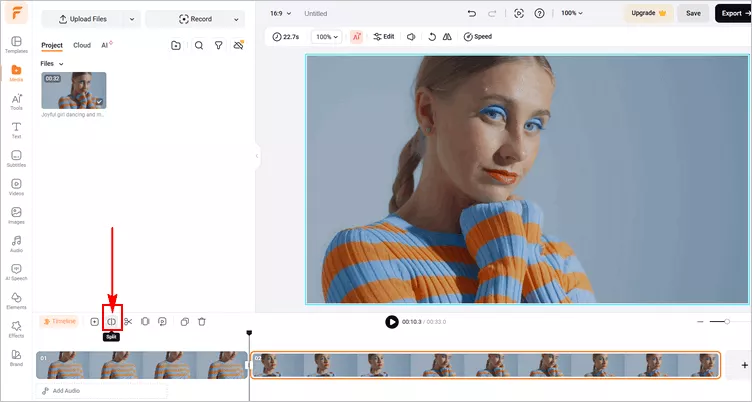Switch to the Cloud tab
This screenshot has width=752, height=402.
pyautogui.click(x=82, y=45)
